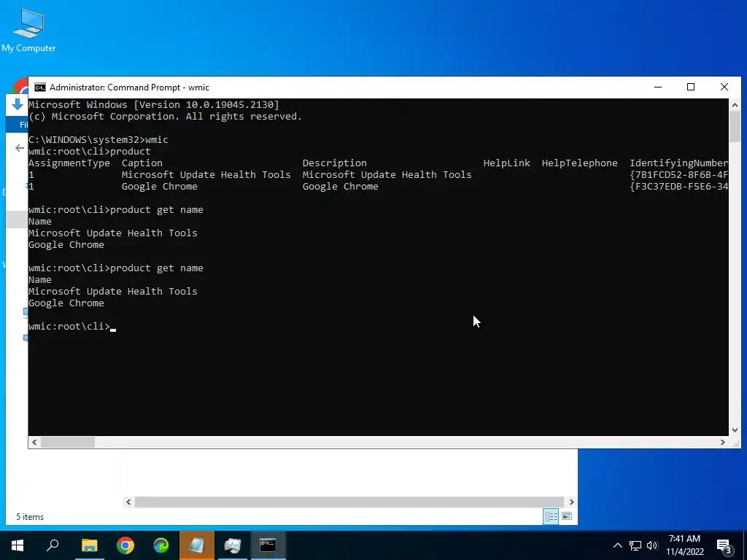Screen dimensions: 747x560
Task: Open the monitor tool taskbar app
Action: pos(233,545)
